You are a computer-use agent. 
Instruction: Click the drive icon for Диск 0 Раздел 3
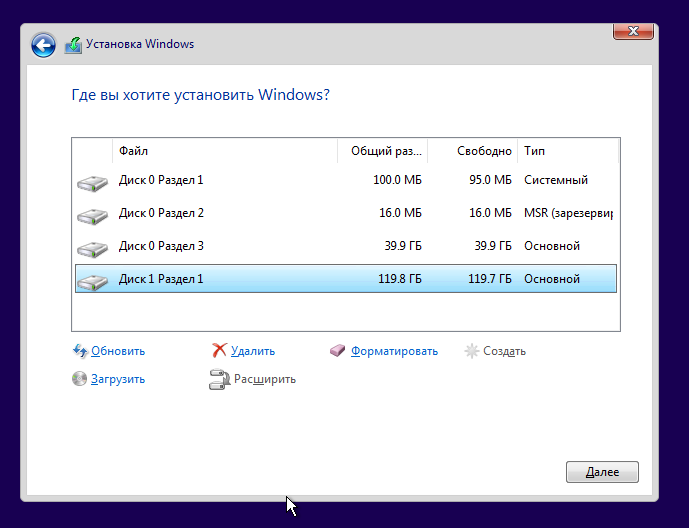[x=92, y=249]
